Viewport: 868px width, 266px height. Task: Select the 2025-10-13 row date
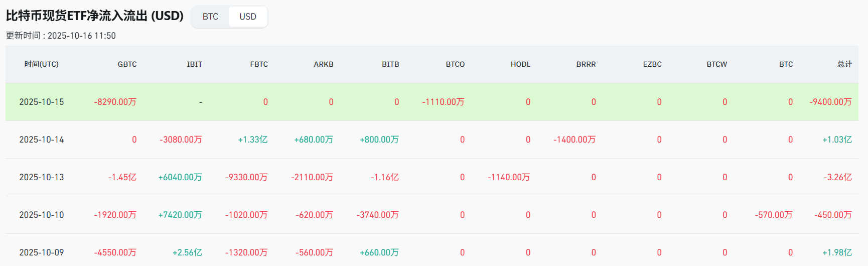point(42,177)
